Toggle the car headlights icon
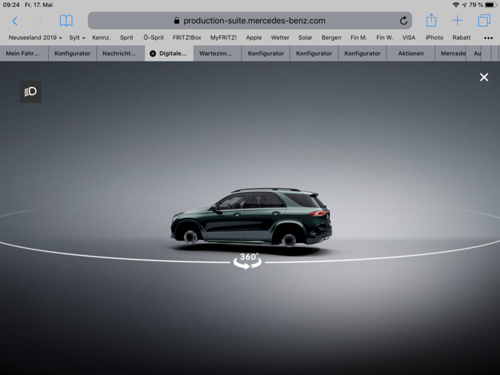This screenshot has height=375, width=500. pyautogui.click(x=31, y=92)
